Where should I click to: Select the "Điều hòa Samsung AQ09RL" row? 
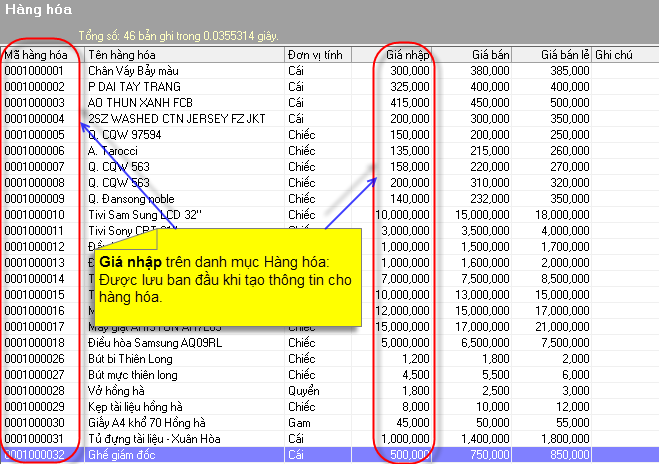tap(155, 342)
